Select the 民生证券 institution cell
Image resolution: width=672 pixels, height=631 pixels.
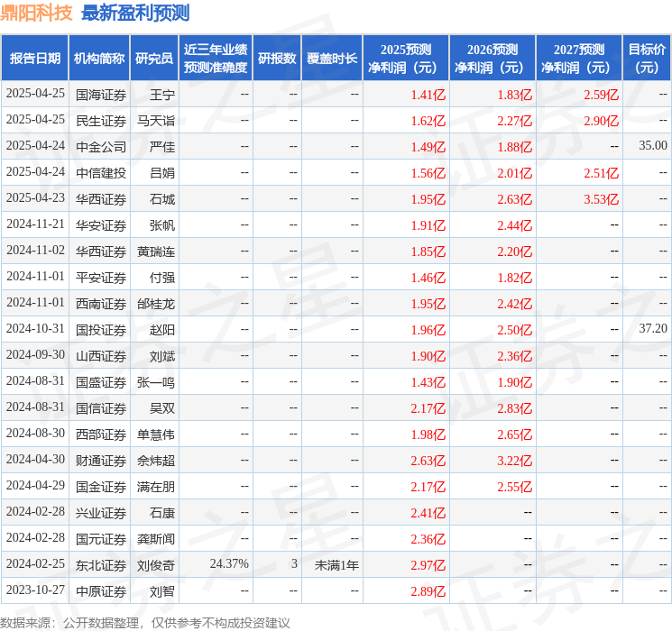pyautogui.click(x=101, y=121)
